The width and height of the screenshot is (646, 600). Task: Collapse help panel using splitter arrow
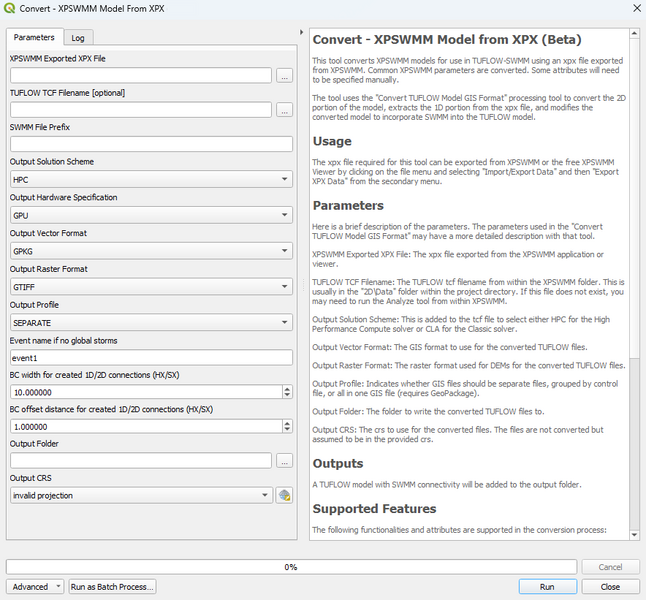click(x=302, y=32)
